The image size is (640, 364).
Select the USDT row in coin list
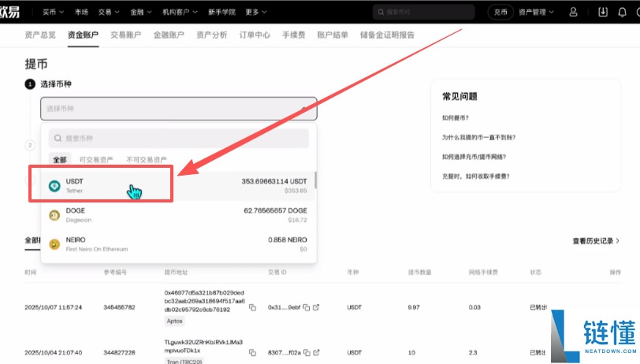click(x=179, y=186)
